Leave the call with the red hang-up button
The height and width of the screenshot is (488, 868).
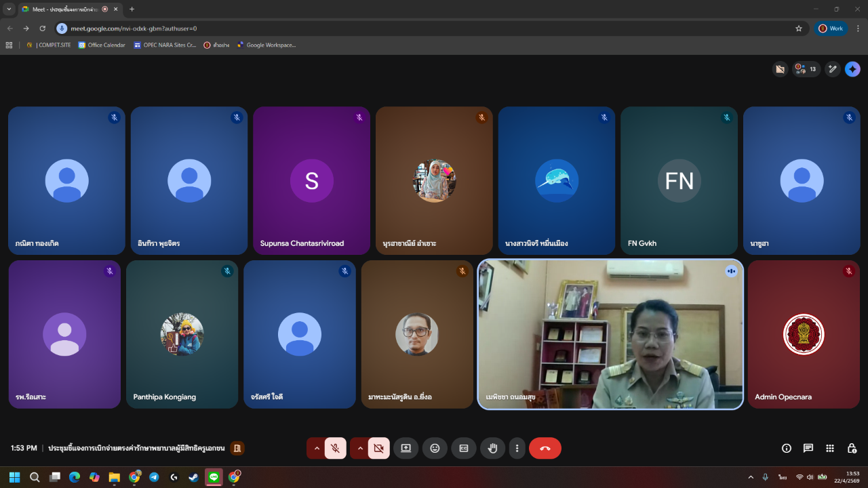click(x=545, y=448)
